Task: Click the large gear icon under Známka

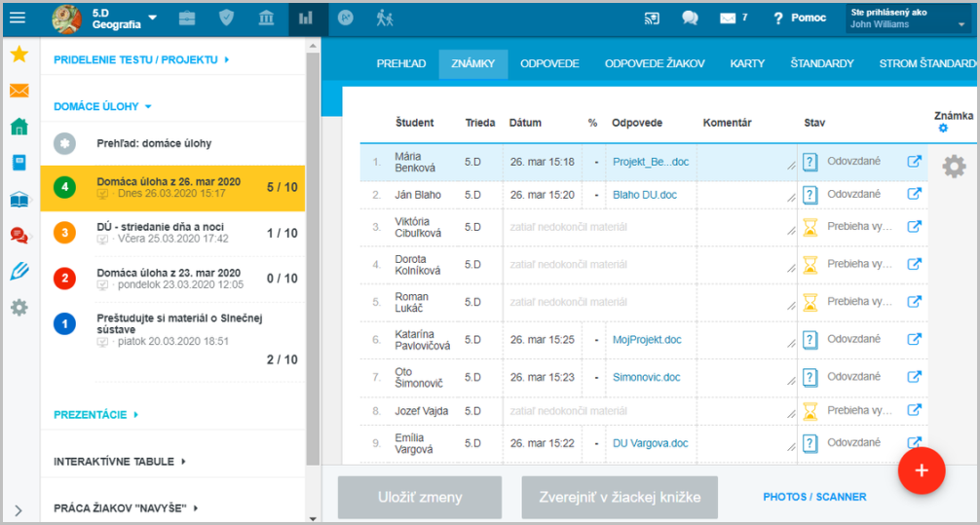Action: tap(954, 167)
